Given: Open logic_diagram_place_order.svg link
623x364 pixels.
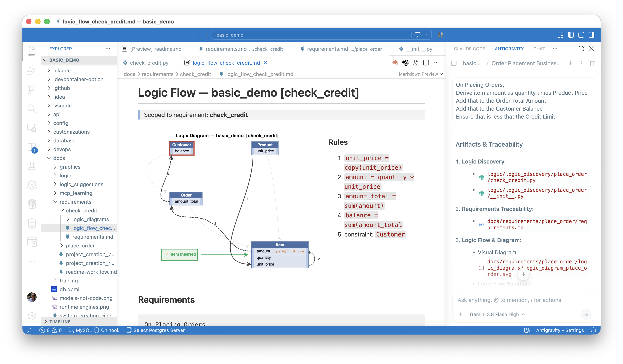Looking at the screenshot, I should (x=537, y=268).
